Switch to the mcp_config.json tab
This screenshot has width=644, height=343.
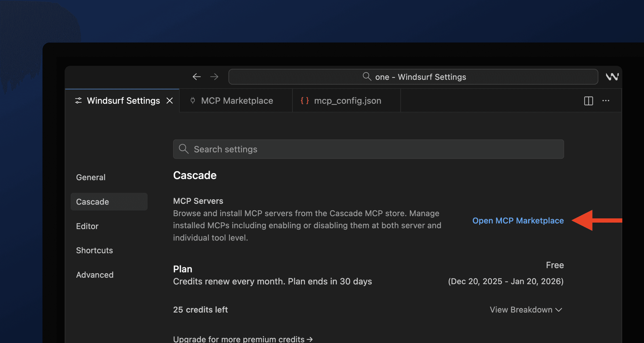coord(347,101)
